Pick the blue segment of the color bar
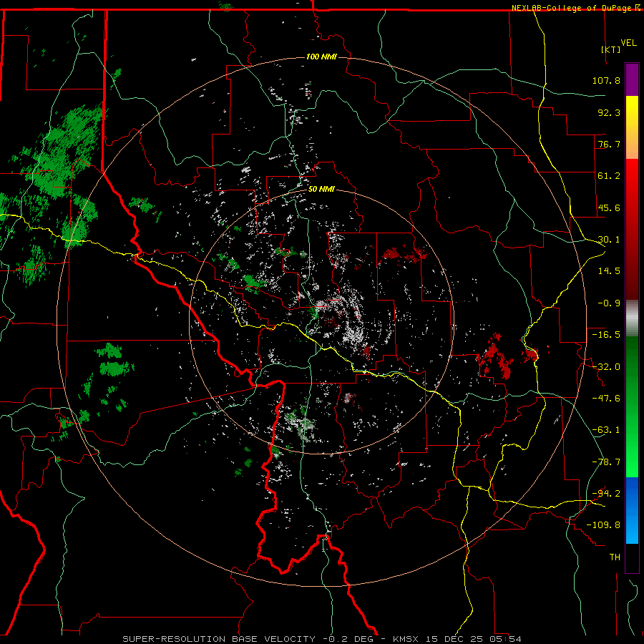Screen dimensions: 644x644 [x=632, y=510]
